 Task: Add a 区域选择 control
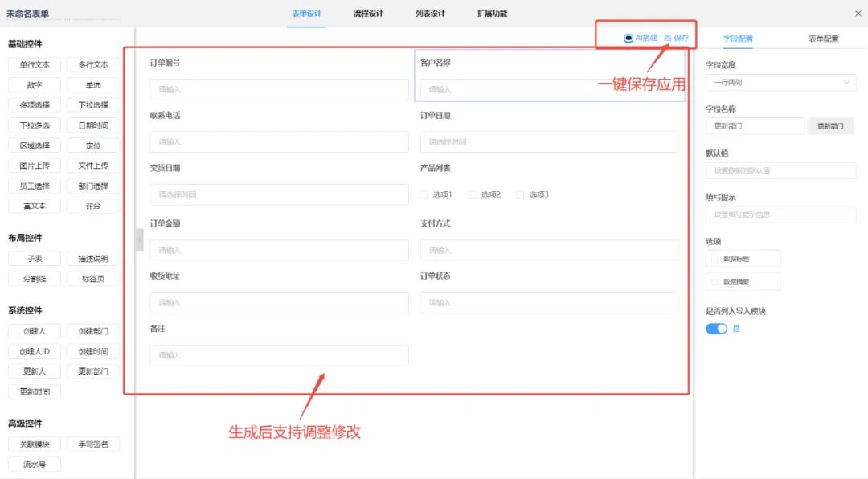pyautogui.click(x=35, y=145)
